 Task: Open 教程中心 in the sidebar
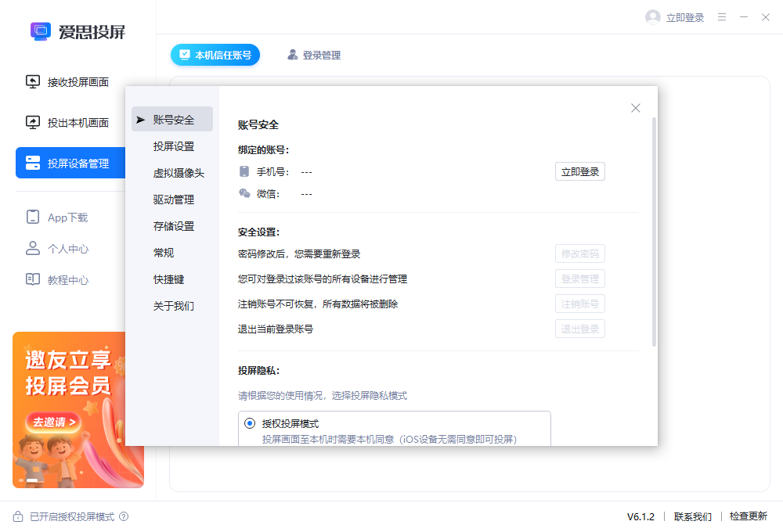(32, 279)
